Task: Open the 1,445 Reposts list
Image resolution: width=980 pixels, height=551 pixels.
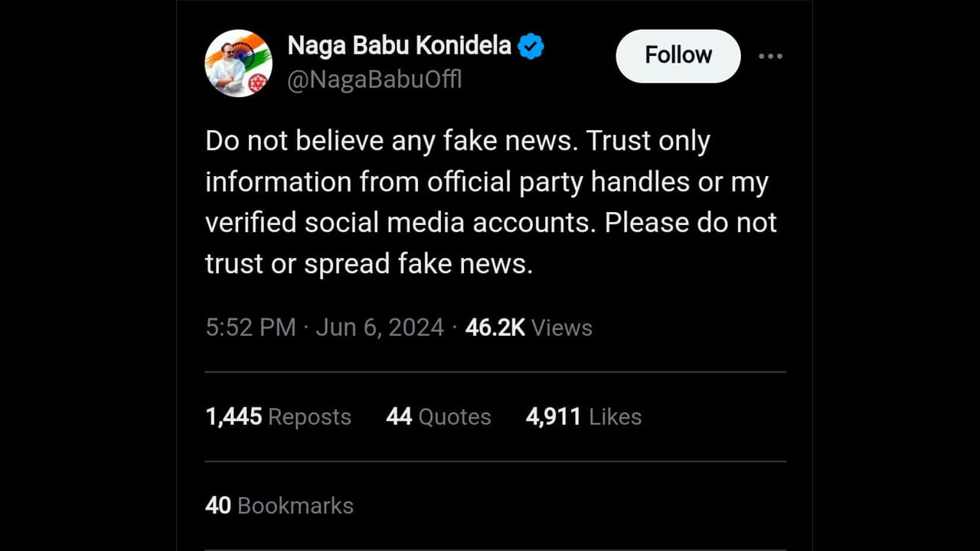Action: [x=278, y=416]
